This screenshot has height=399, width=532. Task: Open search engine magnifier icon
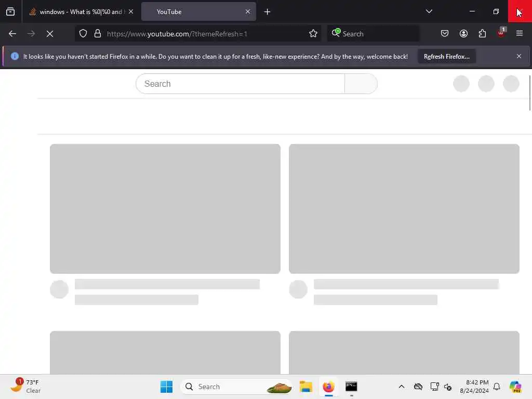click(x=336, y=33)
